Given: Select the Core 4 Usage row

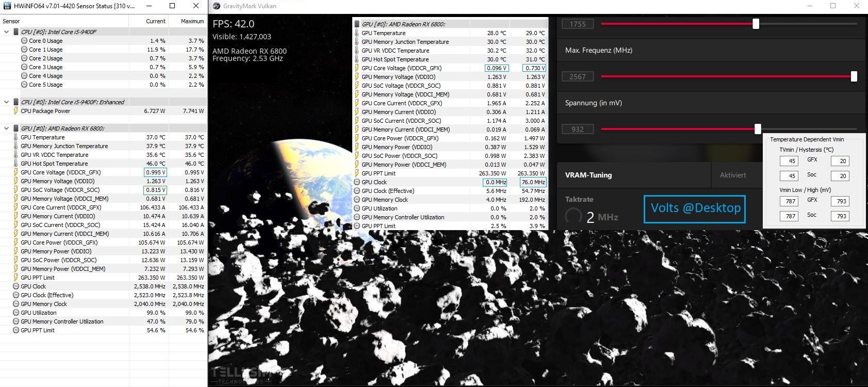Looking at the screenshot, I should point(103,76).
